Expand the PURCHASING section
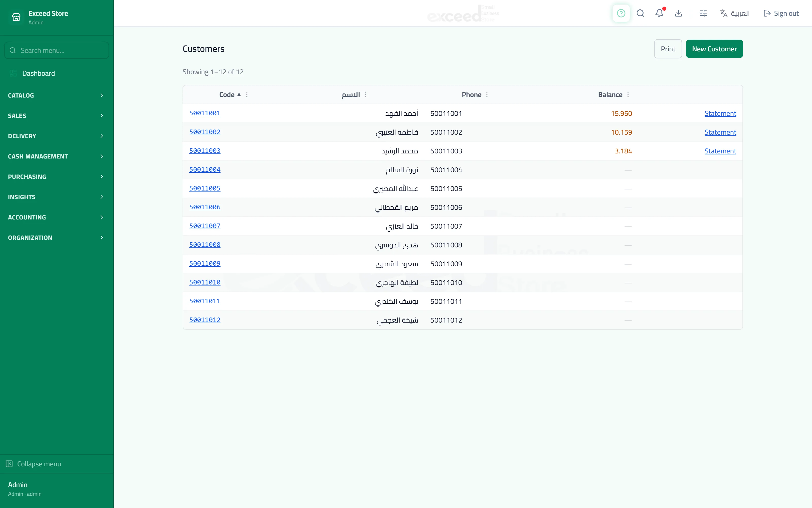812x508 pixels. click(56, 177)
